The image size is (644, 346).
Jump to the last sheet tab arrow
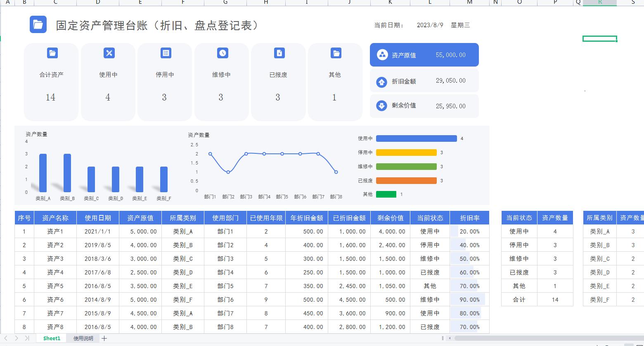[x=27, y=338]
